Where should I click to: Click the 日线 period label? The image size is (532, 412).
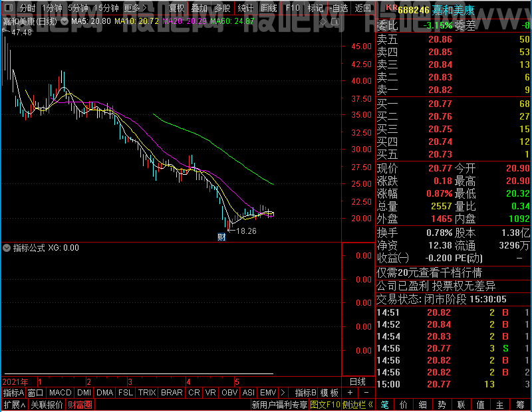358,382
